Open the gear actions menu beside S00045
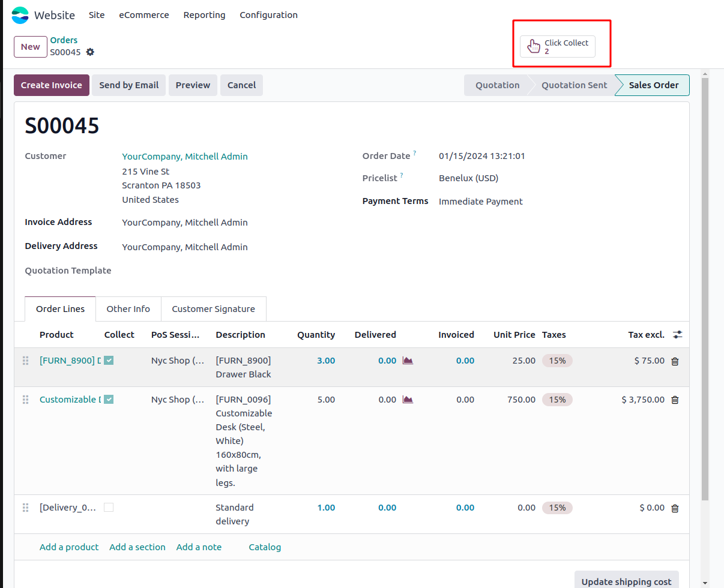 [x=90, y=52]
